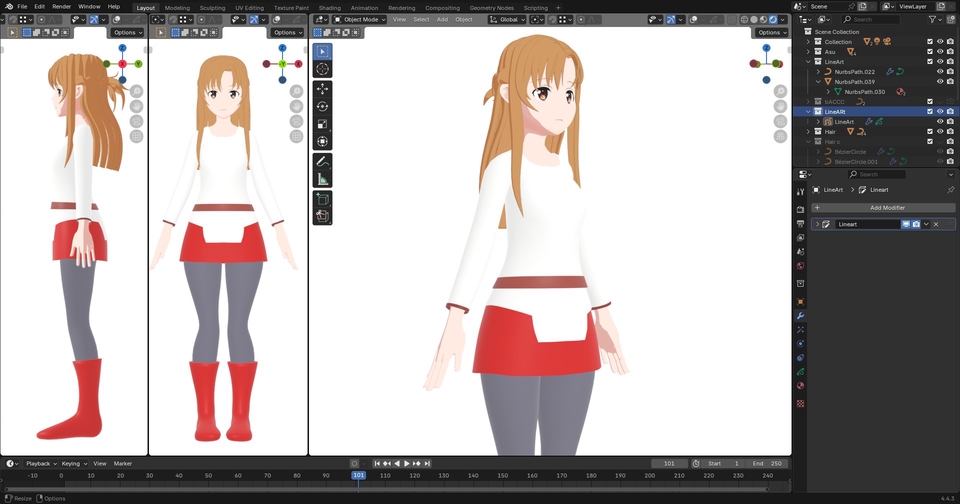Uncheck the Asu collection checkbox
Screen dimensions: 960x504
coord(930,52)
